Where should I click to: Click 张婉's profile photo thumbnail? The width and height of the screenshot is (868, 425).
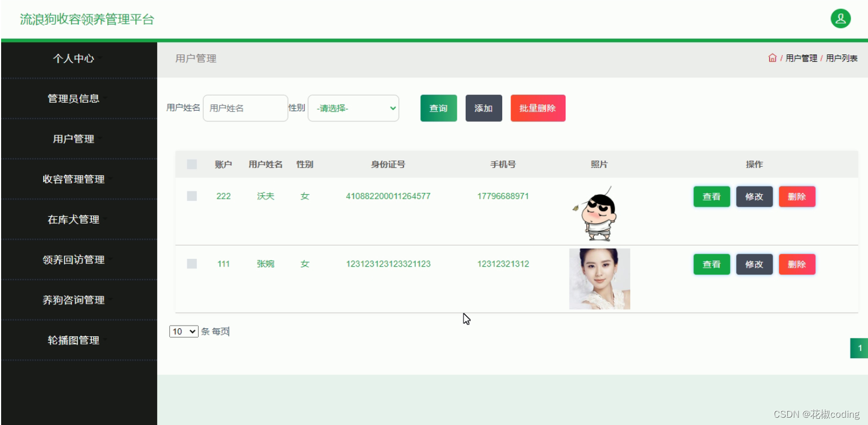(x=599, y=278)
